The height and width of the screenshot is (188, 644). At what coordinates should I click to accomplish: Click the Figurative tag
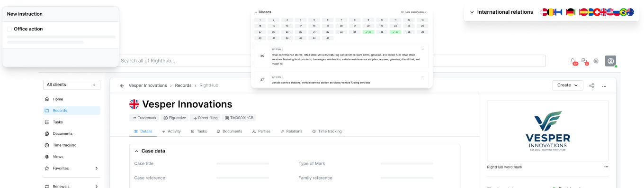click(x=174, y=118)
